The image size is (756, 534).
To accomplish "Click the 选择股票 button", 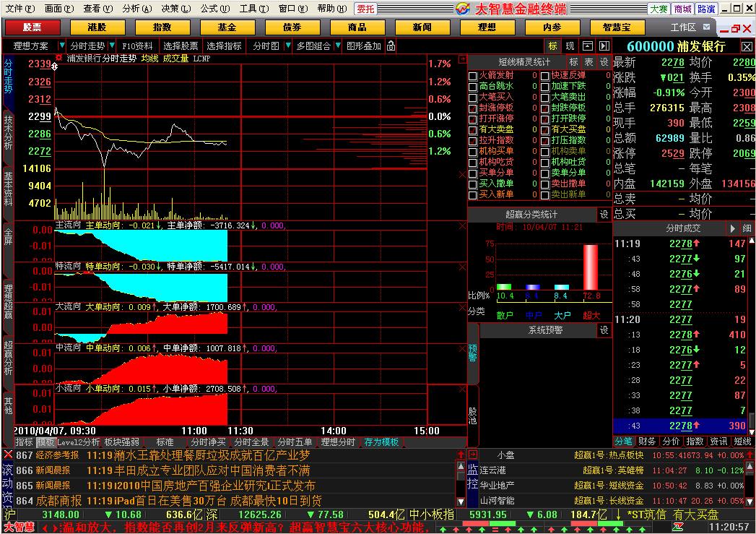I will (x=181, y=46).
